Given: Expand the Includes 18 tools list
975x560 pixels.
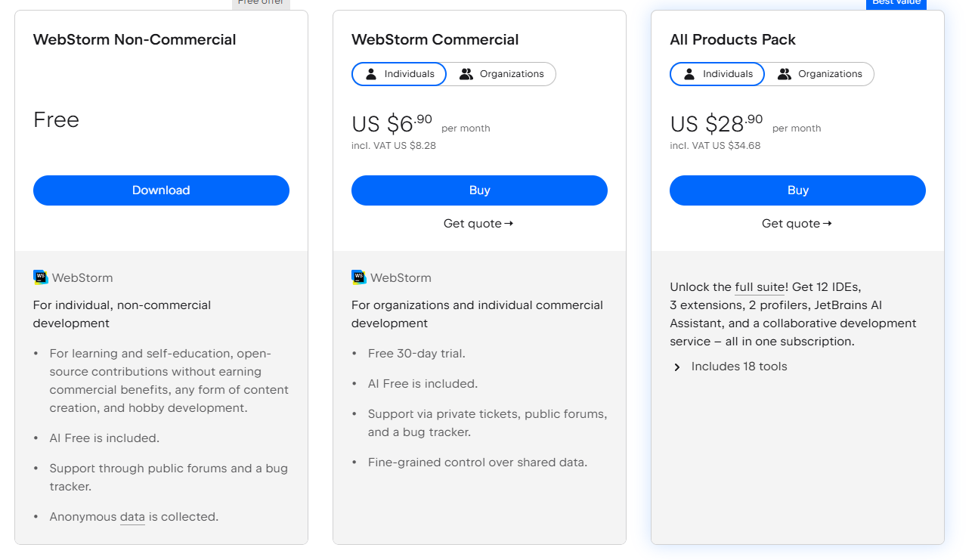Looking at the screenshot, I should tap(738, 367).
